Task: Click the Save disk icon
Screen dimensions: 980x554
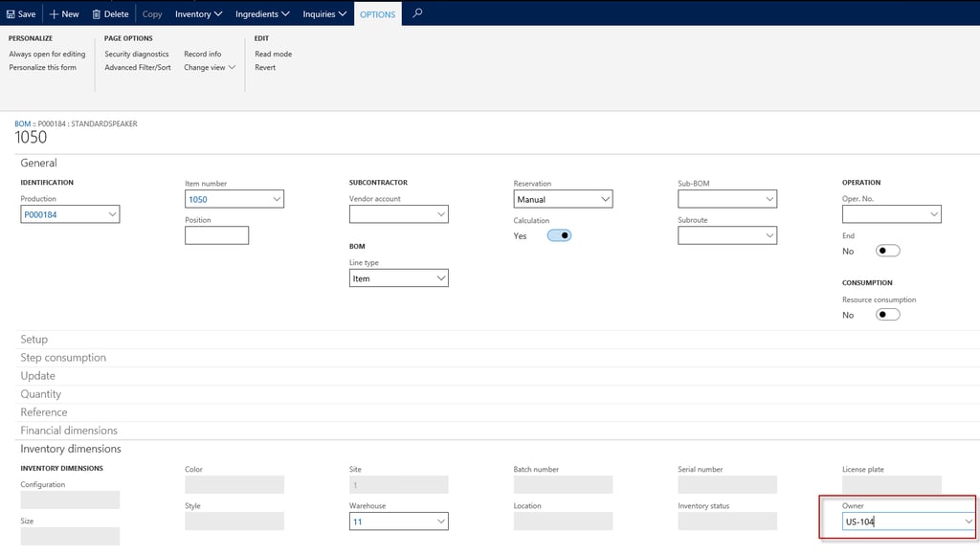Action: point(11,13)
